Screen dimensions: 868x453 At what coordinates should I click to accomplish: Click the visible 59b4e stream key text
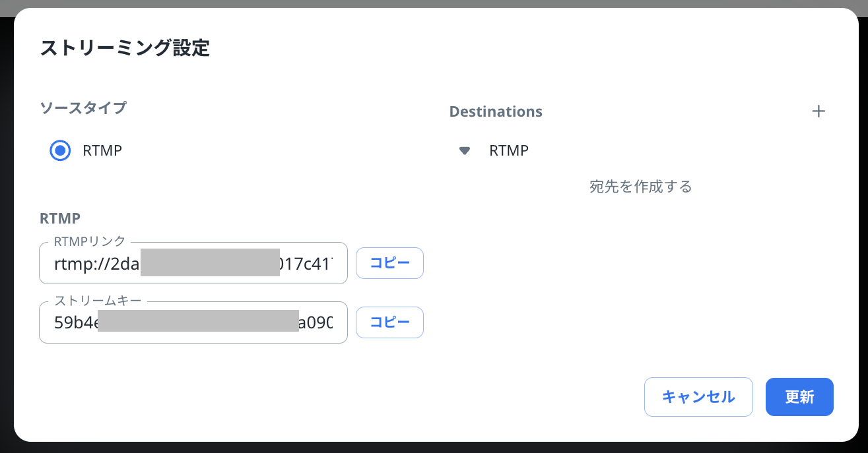75,324
